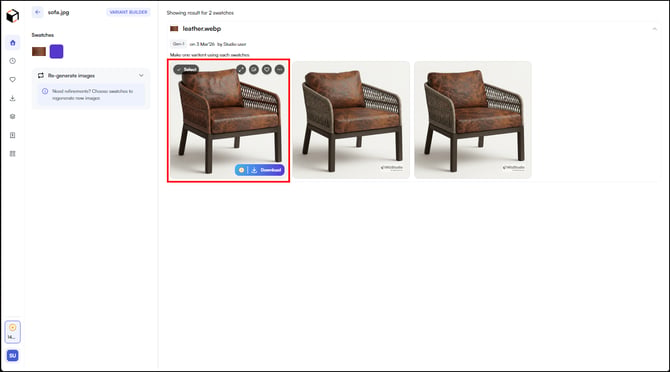Open the favorites heart in the sidebar
The width and height of the screenshot is (670, 372).
tap(12, 79)
